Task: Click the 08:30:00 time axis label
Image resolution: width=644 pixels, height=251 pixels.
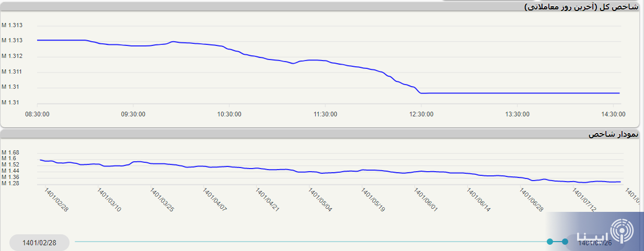Action: click(x=38, y=114)
